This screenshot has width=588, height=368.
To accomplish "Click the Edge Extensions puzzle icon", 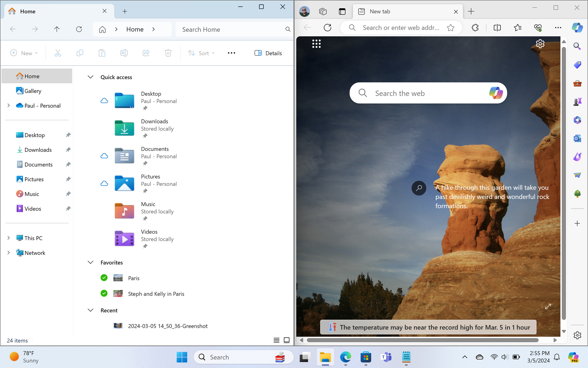I will pyautogui.click(x=475, y=28).
